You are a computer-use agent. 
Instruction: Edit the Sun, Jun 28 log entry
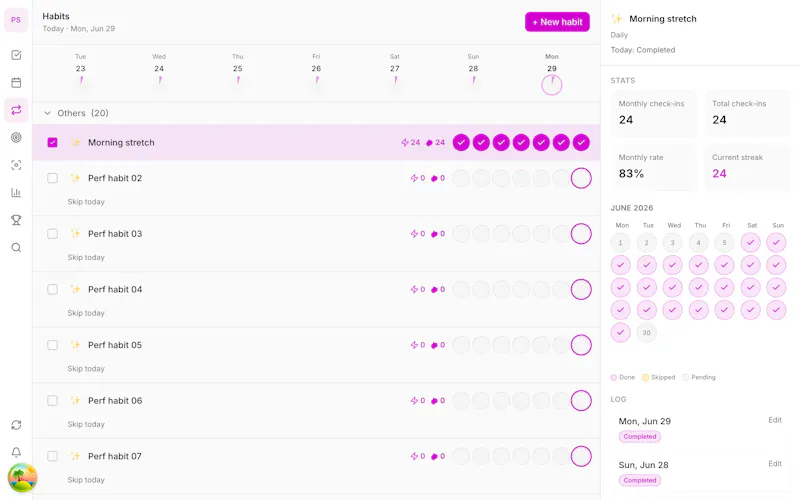(x=775, y=464)
